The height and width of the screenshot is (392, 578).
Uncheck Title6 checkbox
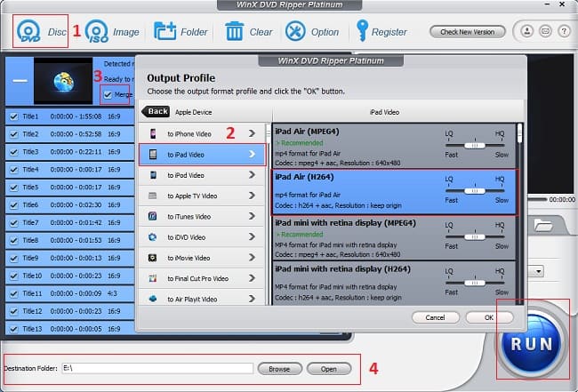point(14,204)
